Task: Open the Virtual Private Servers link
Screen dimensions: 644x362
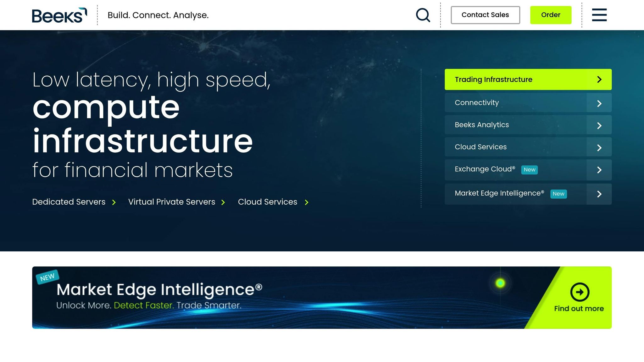Action: (172, 202)
